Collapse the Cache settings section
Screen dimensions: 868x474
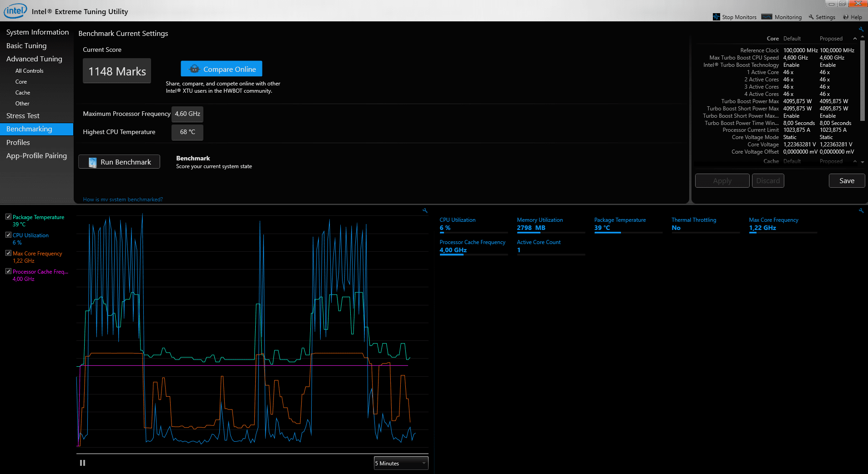click(x=855, y=161)
